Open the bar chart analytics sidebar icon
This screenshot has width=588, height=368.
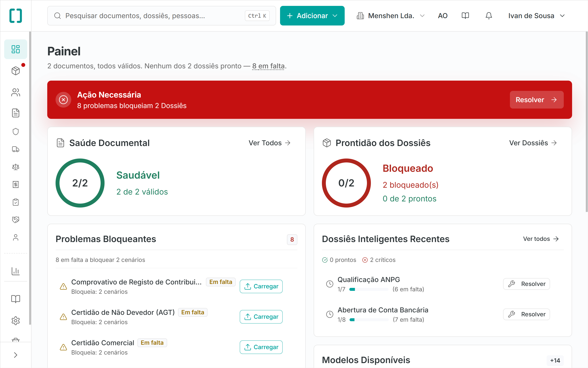[16, 271]
